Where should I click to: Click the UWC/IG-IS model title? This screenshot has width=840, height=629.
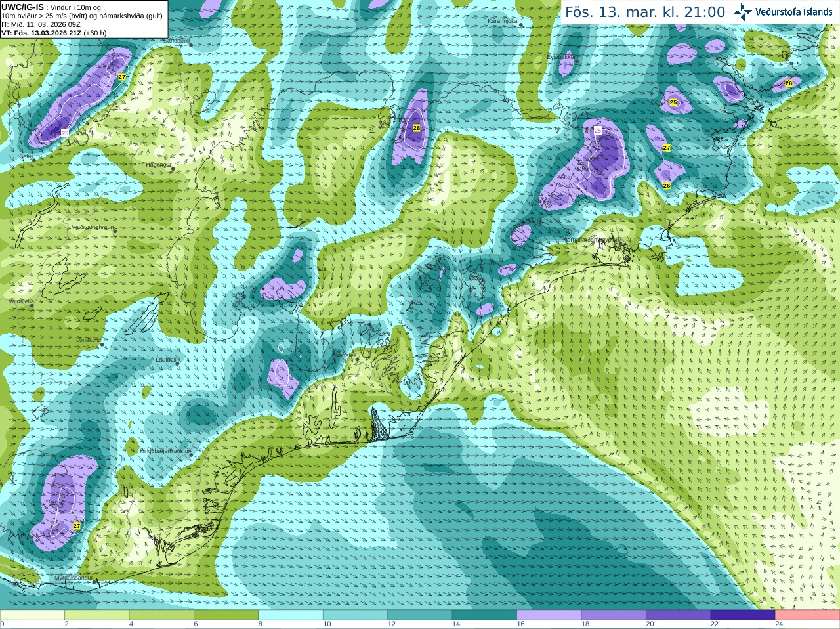pos(22,7)
